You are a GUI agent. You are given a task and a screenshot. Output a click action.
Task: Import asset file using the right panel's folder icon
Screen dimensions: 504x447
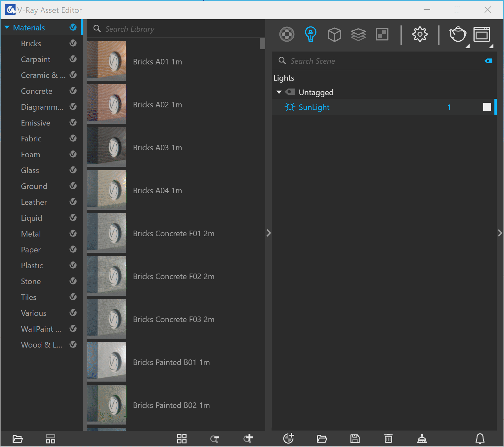[322, 439]
